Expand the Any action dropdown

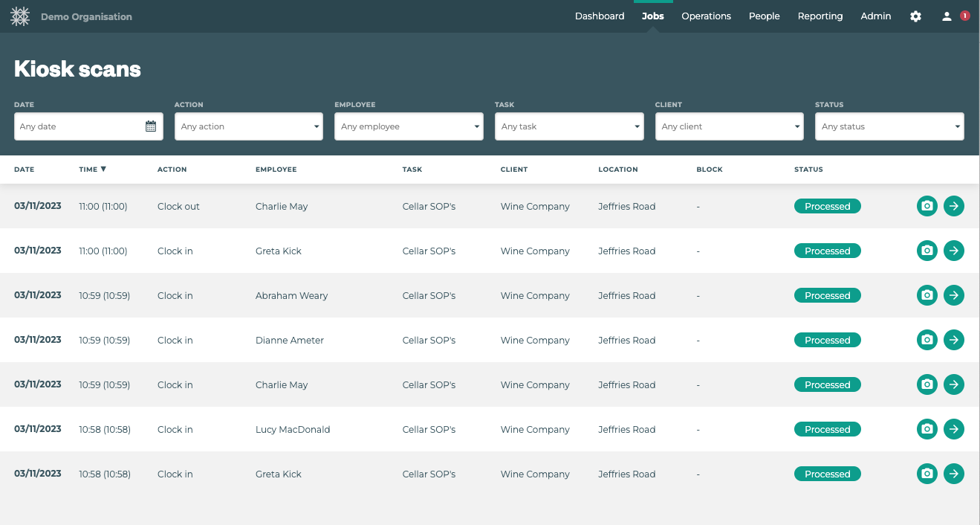[248, 126]
